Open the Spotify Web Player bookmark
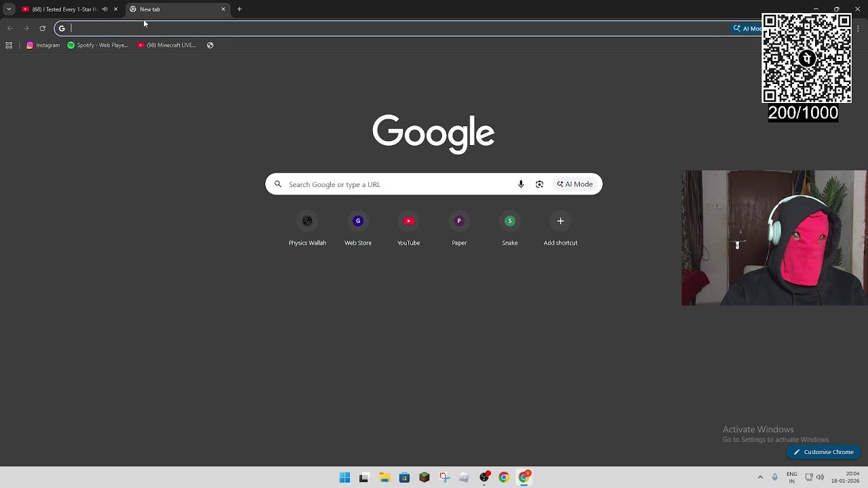The height and width of the screenshot is (488, 868). pos(98,45)
